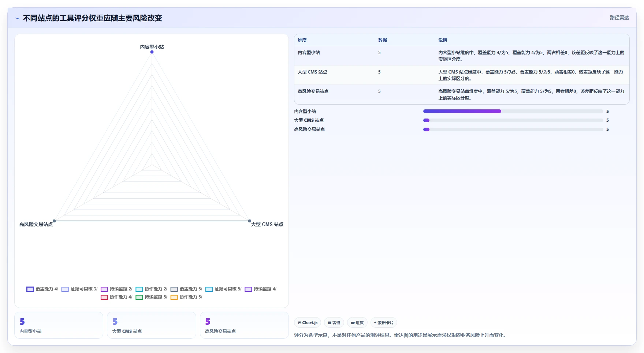Click the 大型 CMS 站点 description text in the table
This screenshot has width=644, height=353.
(531, 75)
